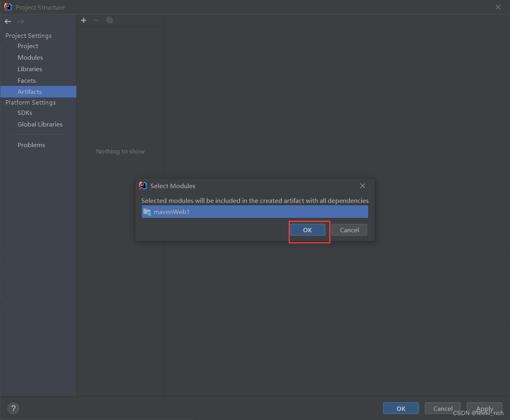Click Cancel in Project Structure window
The height and width of the screenshot is (420, 510).
point(443,408)
